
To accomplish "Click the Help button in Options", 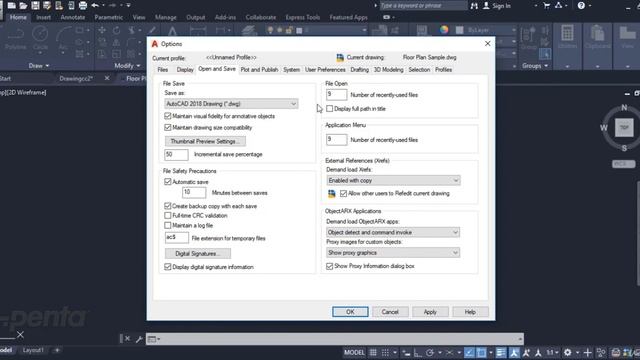I will [x=470, y=312].
